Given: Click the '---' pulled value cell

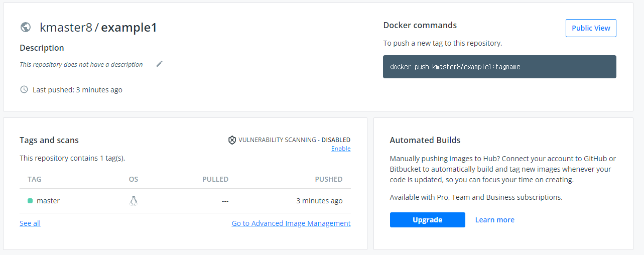Looking at the screenshot, I should (225, 201).
